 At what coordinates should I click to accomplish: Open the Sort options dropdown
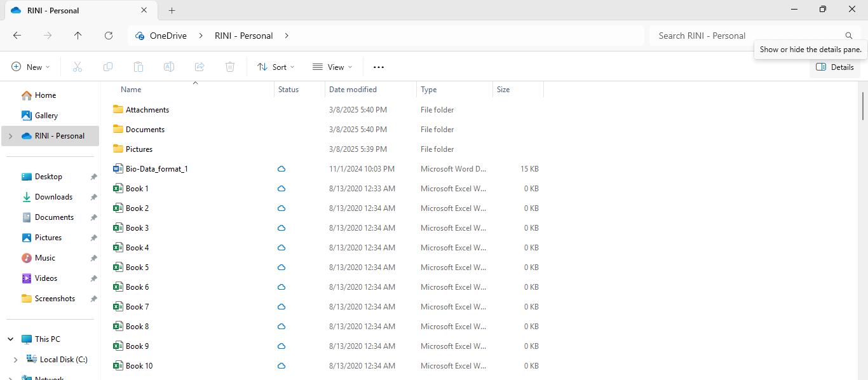276,67
